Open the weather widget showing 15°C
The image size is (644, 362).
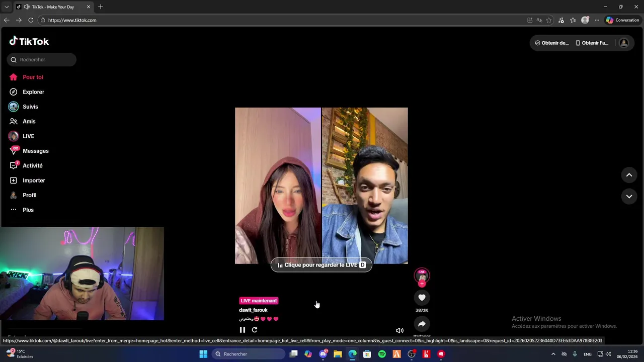(x=20, y=354)
